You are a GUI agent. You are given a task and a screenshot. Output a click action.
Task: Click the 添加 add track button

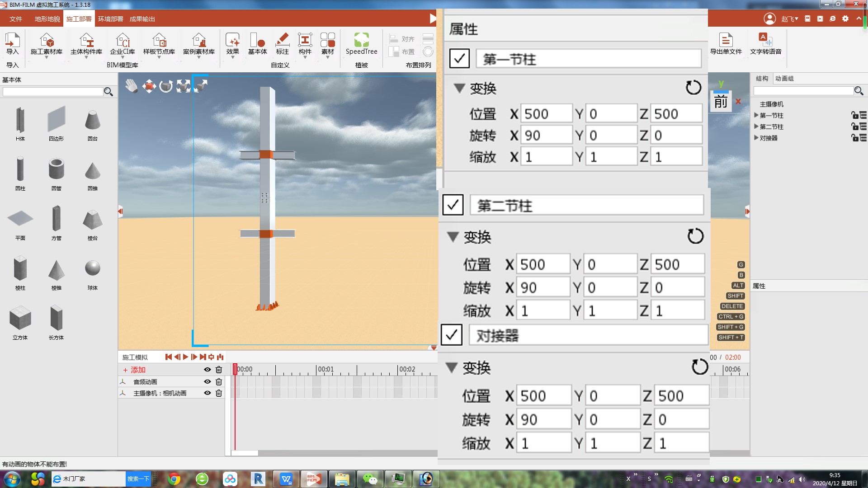pyautogui.click(x=134, y=370)
